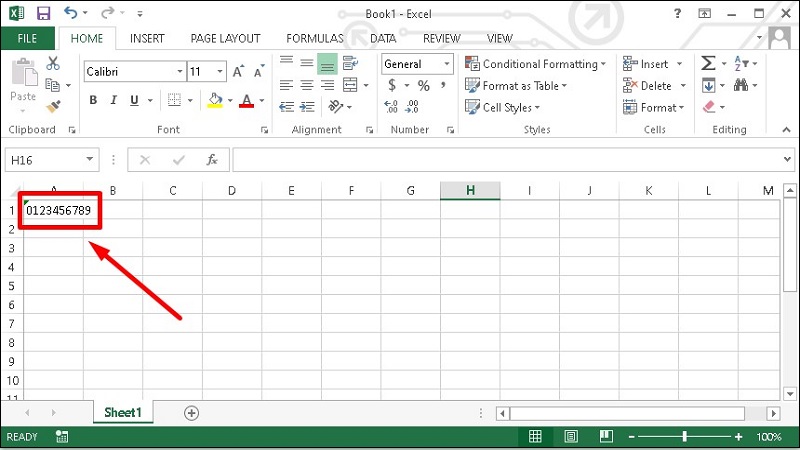
Task: Cut selection with scissors icon
Action: (53, 63)
